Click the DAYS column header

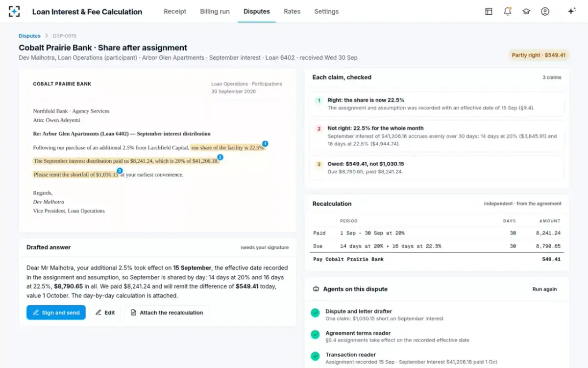[510, 221]
